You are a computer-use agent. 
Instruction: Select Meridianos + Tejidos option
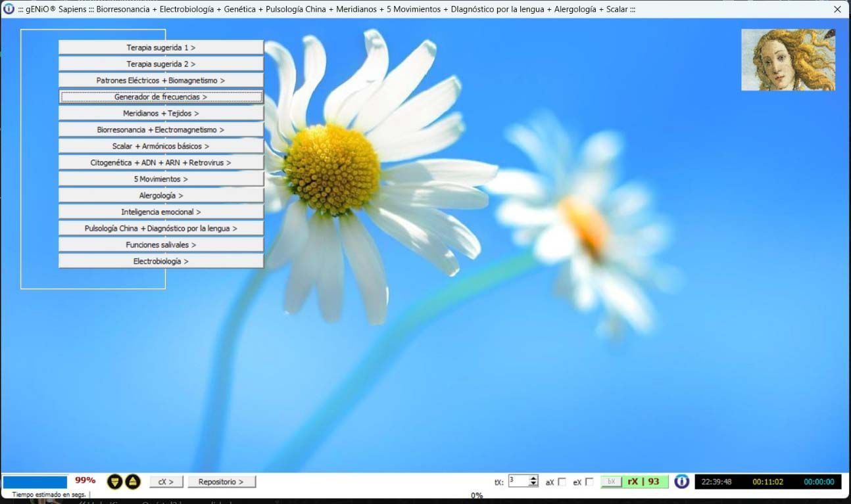click(x=161, y=113)
